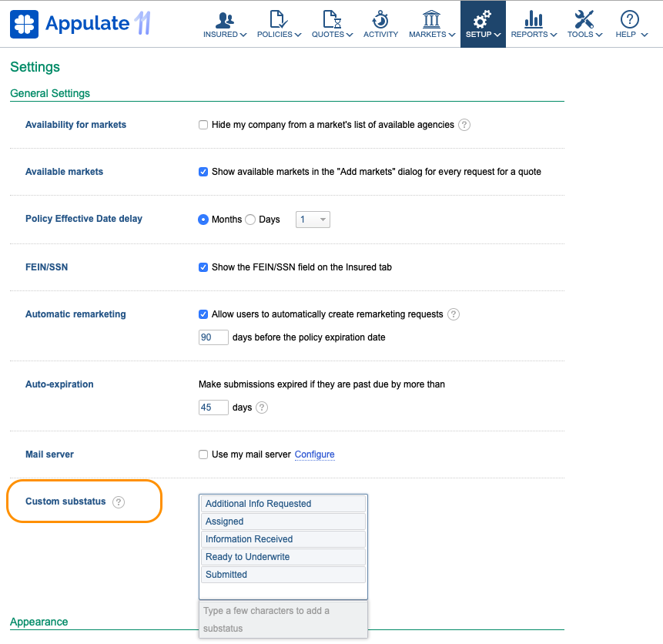Check Use my mail server checkbox
This screenshot has width=663, height=644.
pyautogui.click(x=203, y=454)
